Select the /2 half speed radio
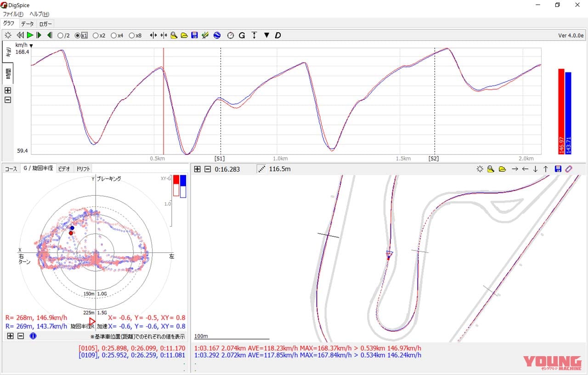The height and width of the screenshot is (375, 588). coord(60,35)
